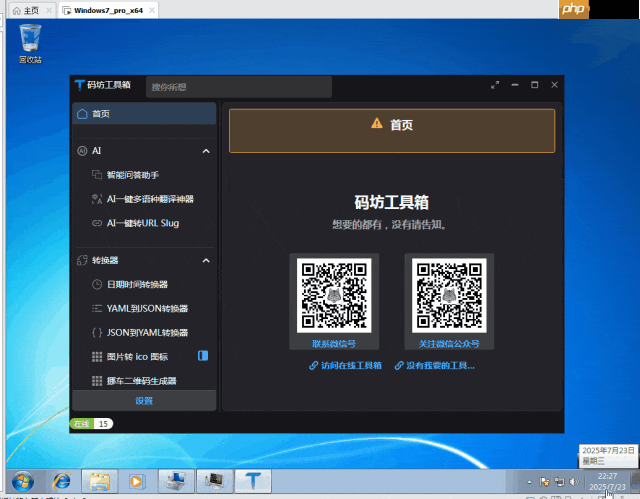This screenshot has height=499, width=640.
Task: Follow the 没有我要的工具... link
Action: tap(435, 366)
